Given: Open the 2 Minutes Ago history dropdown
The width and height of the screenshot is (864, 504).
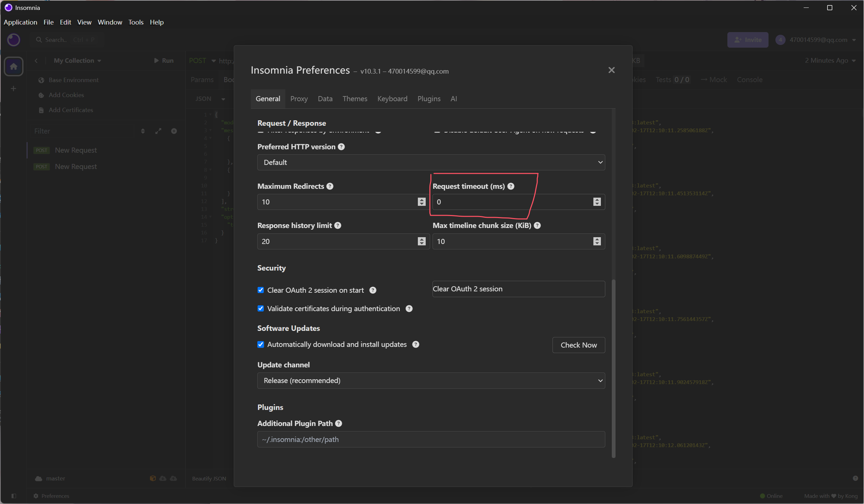Looking at the screenshot, I should coord(830,61).
